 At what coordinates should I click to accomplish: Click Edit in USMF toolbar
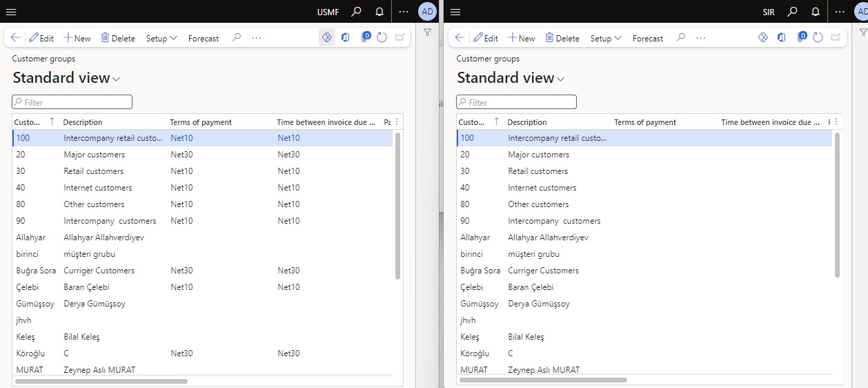(41, 38)
